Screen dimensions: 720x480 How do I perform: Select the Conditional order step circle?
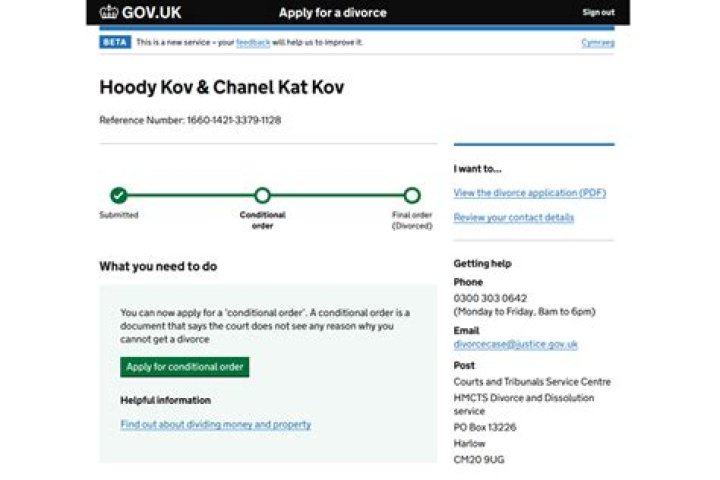point(262,195)
